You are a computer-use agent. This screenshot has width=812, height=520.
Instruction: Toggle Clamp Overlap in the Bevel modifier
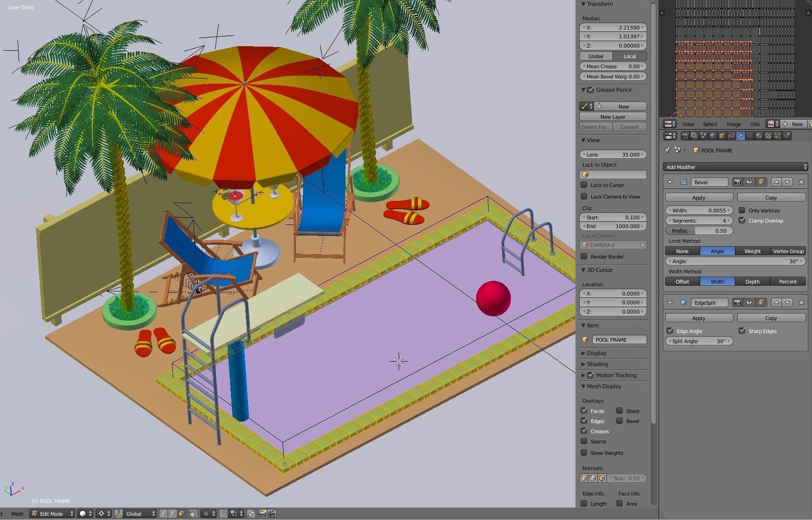pos(743,221)
